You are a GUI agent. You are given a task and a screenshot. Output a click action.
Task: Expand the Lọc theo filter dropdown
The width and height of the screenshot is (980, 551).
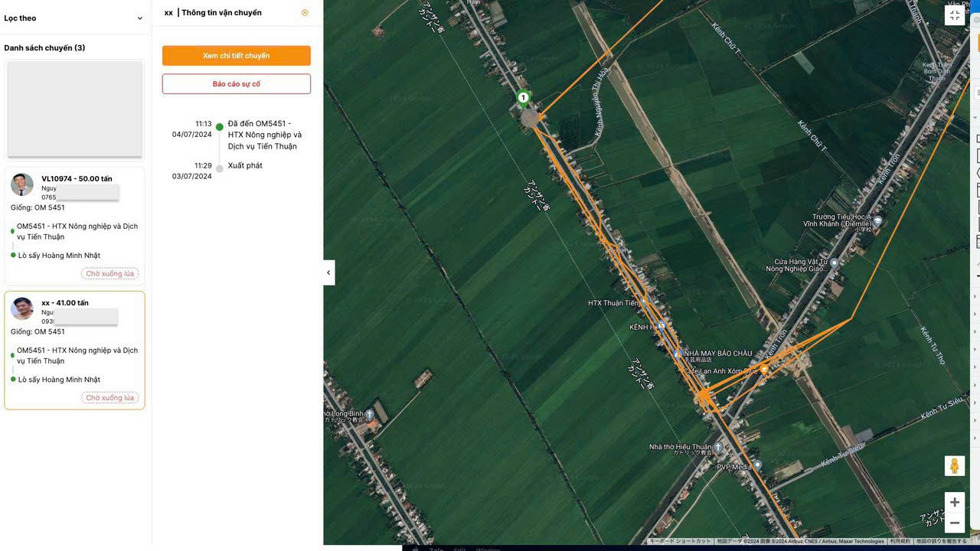pos(139,18)
